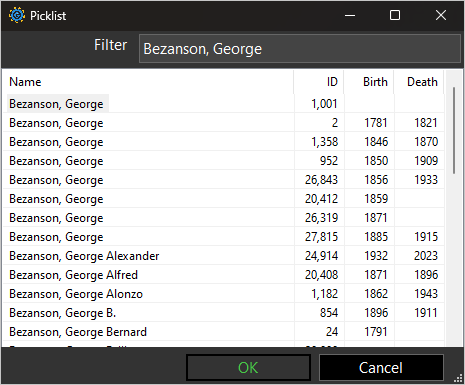
Task: Click the Picklist app icon in title bar
Action: pos(17,15)
